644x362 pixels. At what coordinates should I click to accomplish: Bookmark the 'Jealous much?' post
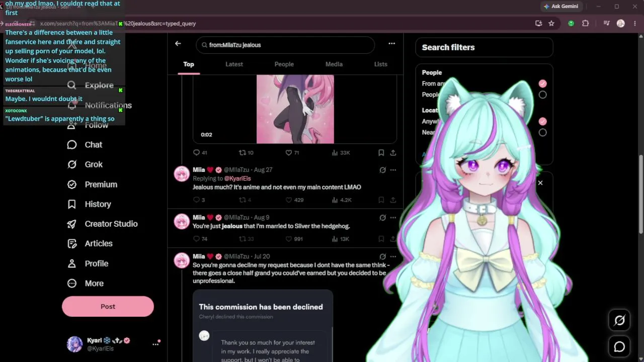coord(381,200)
